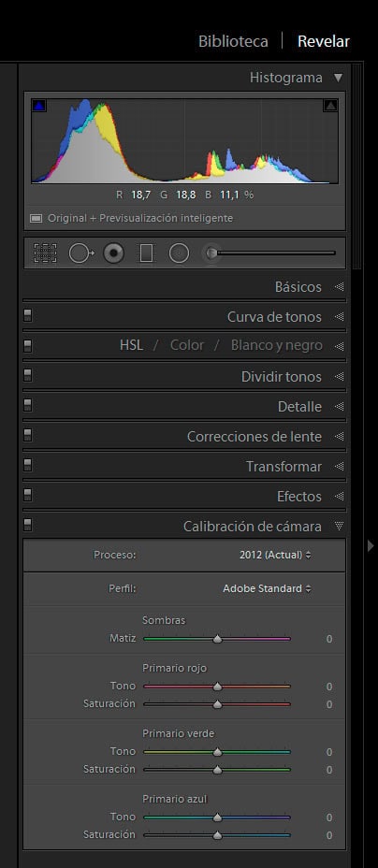Click the Primario verde label
Screen dimensions: 378x868
pyautogui.click(x=178, y=733)
